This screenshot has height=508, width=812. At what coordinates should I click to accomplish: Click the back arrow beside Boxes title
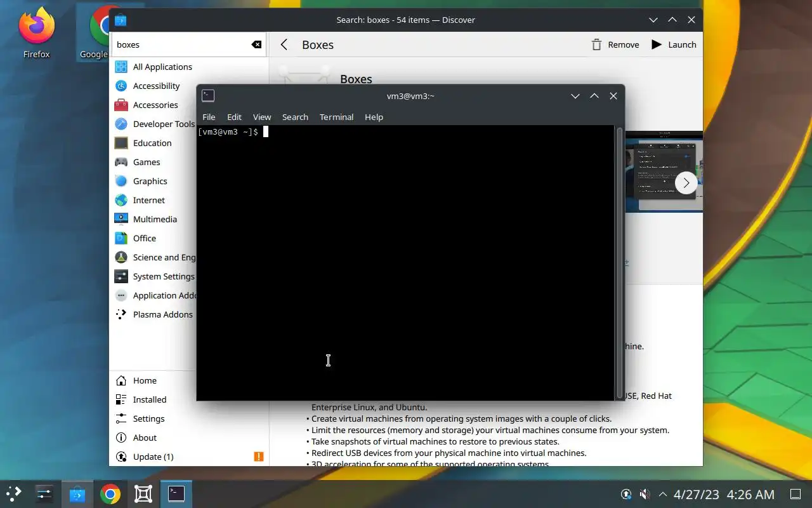click(x=284, y=44)
